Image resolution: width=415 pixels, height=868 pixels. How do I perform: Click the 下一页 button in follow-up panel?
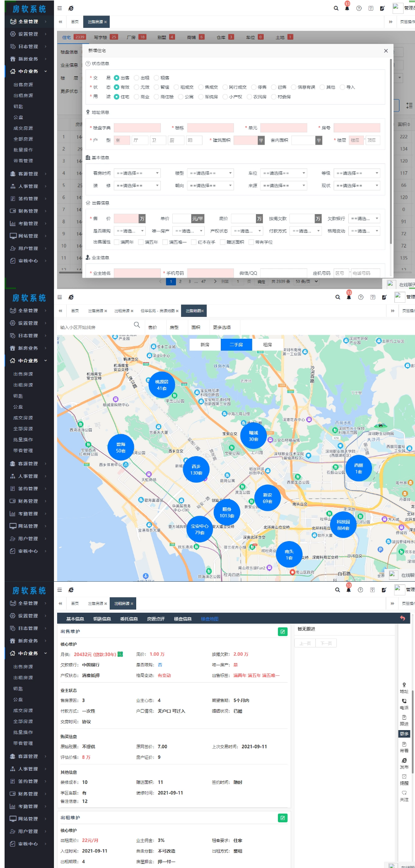(x=326, y=643)
